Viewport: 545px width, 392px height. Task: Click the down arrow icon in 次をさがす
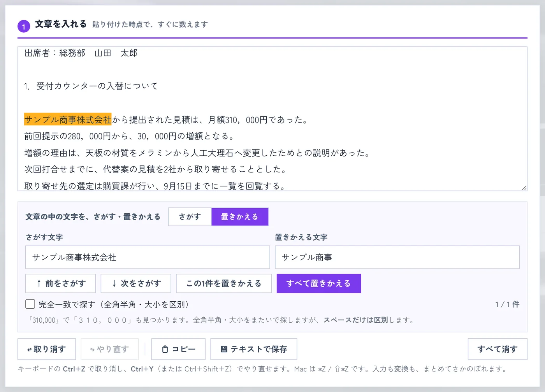tap(114, 283)
